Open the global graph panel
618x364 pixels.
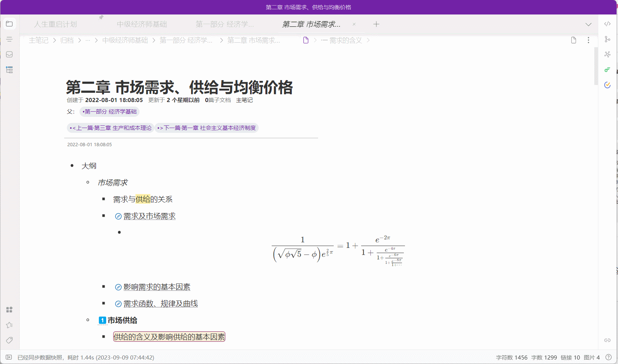pyautogui.click(x=608, y=54)
